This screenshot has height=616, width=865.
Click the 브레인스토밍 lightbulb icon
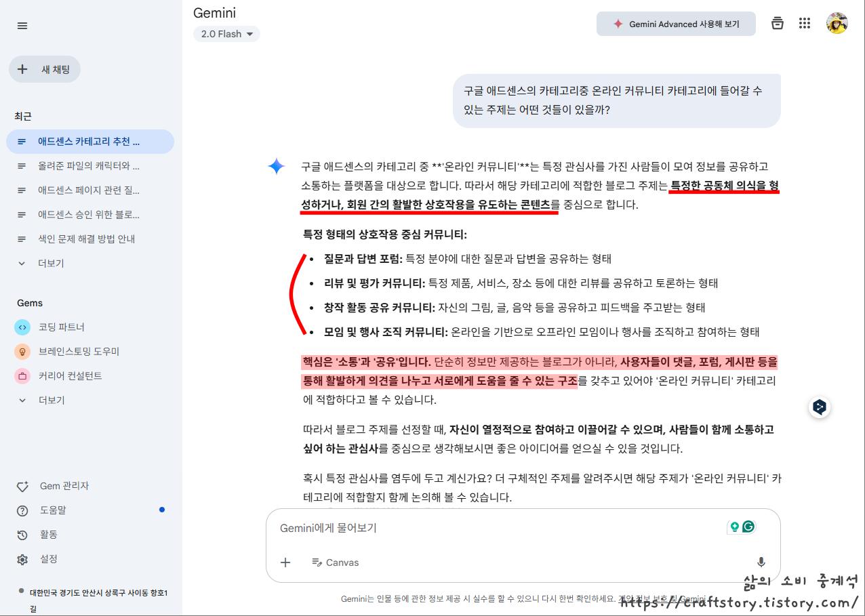click(22, 352)
